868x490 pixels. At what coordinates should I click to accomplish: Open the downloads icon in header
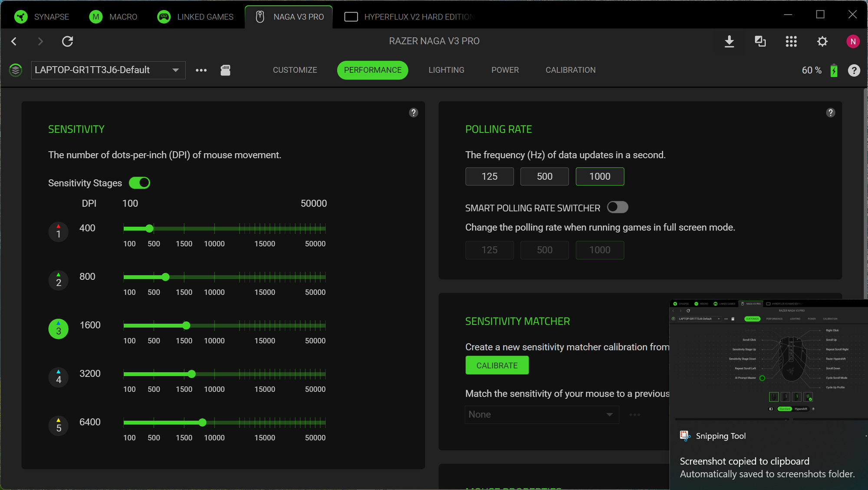(x=729, y=41)
